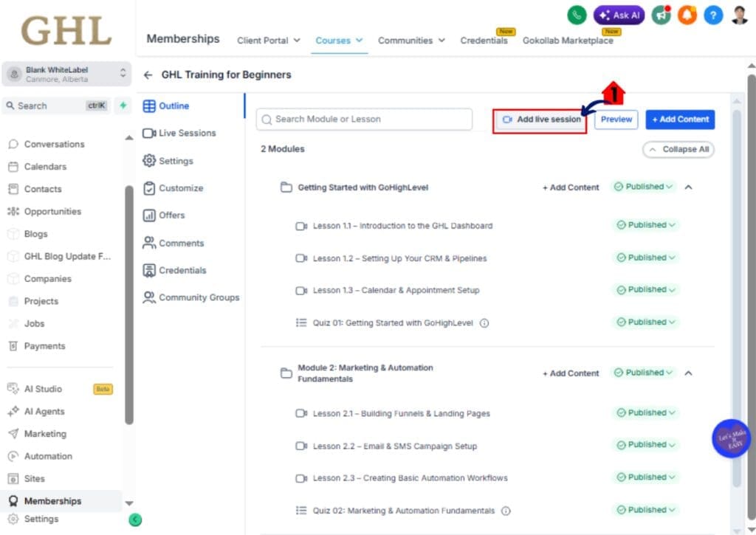Change Published status of Lesson 1.3
756x535 pixels.
tap(646, 290)
